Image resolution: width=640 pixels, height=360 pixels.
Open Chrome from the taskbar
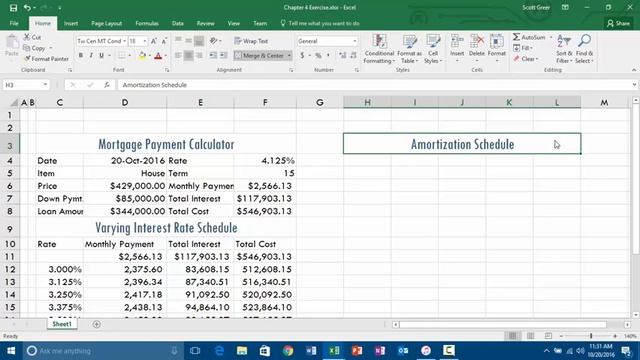288,351
